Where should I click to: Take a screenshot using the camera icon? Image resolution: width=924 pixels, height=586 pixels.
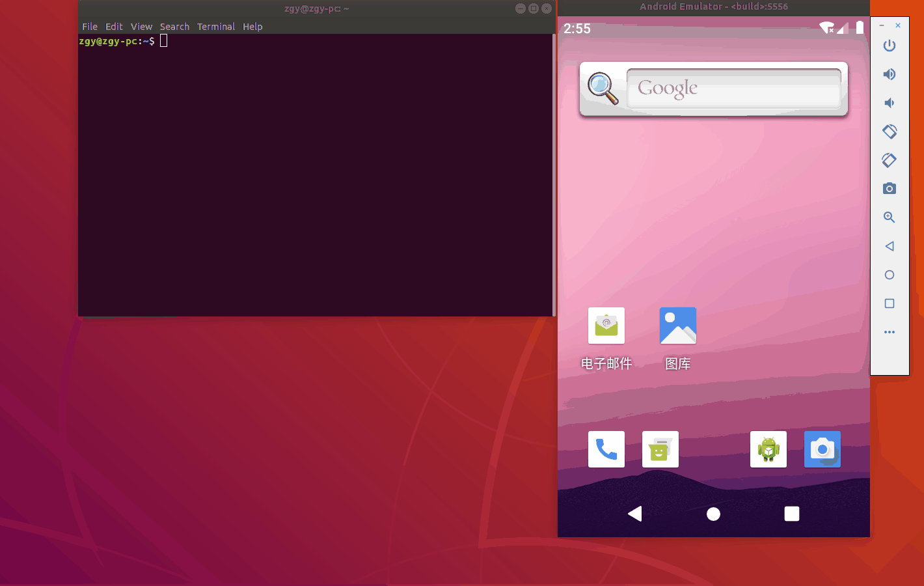coord(890,189)
